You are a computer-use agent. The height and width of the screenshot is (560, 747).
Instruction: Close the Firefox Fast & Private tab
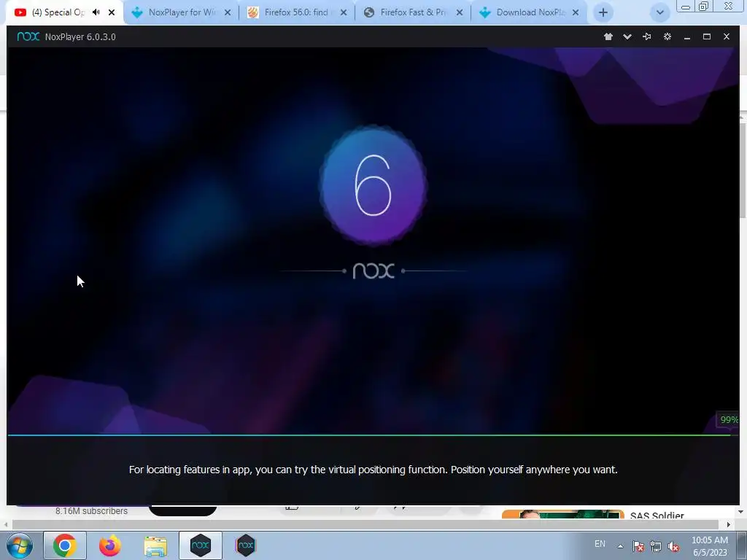(460, 12)
